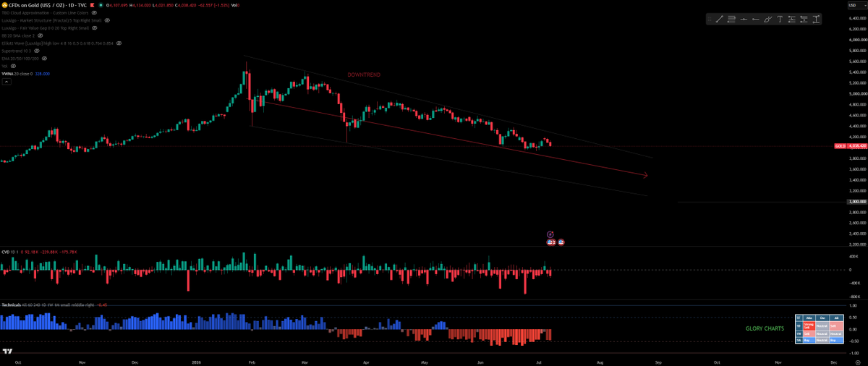The height and width of the screenshot is (366, 868).
Task: Click the green market status dot
Action: tap(101, 5)
